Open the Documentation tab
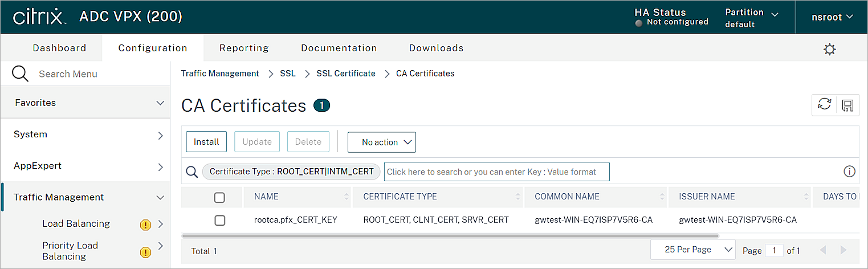Viewport: 868px width, 269px height. click(x=339, y=48)
